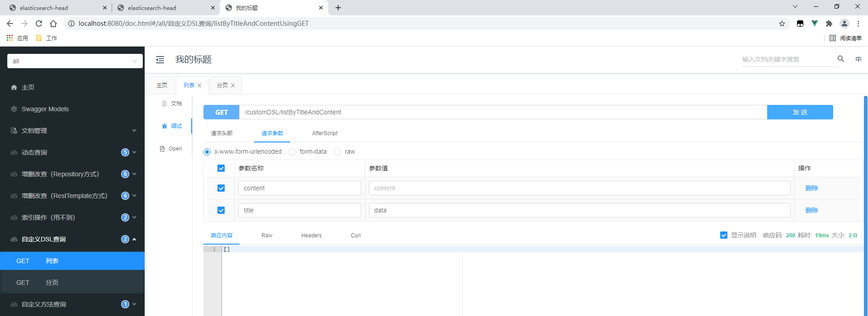
Task: Select the form-data radio button
Action: pos(292,152)
